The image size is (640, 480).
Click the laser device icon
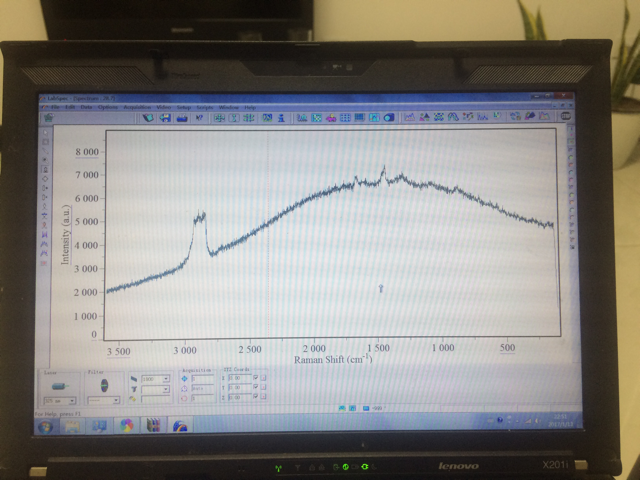(60, 386)
